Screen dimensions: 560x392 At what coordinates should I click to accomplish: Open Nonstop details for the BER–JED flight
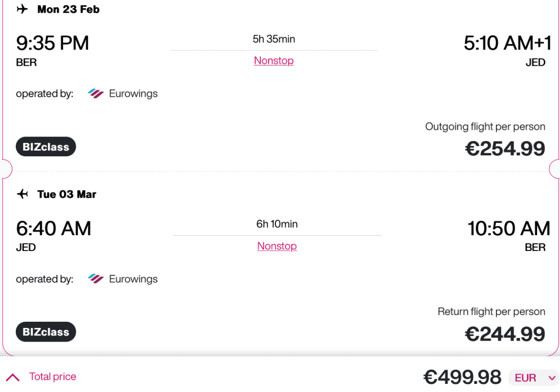click(x=274, y=61)
